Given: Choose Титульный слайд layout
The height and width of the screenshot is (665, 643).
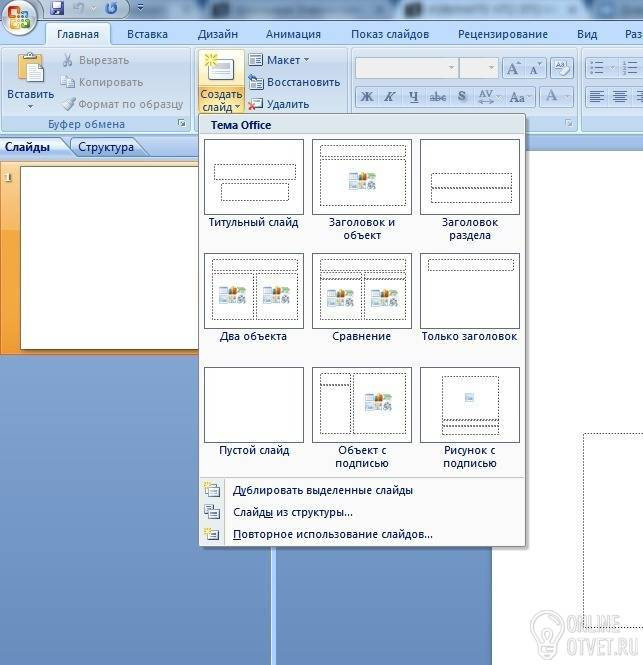Looking at the screenshot, I should tap(254, 184).
